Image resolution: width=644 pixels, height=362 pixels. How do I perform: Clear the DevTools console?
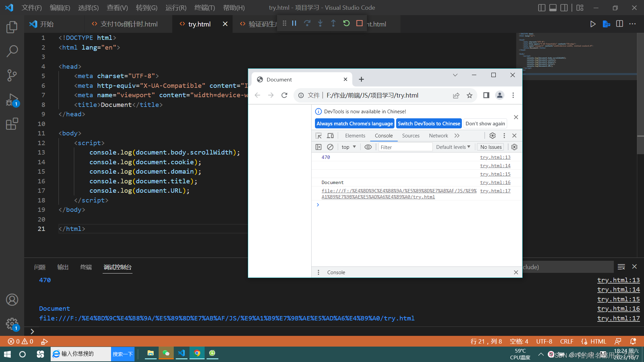(x=330, y=147)
